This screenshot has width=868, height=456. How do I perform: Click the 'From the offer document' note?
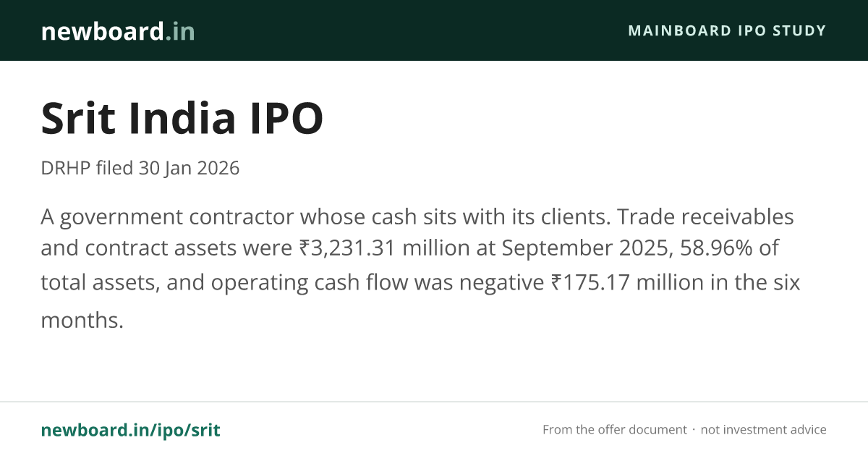[x=615, y=430]
